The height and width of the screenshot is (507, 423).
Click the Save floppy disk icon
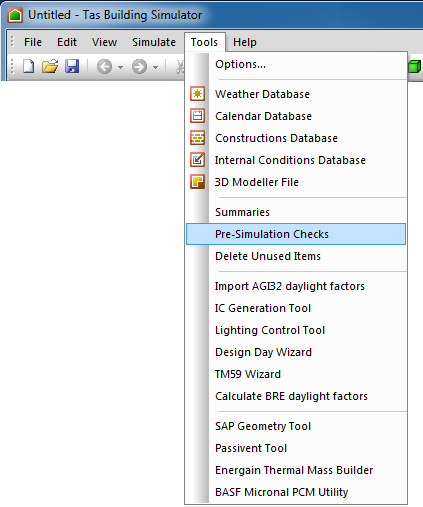72,66
